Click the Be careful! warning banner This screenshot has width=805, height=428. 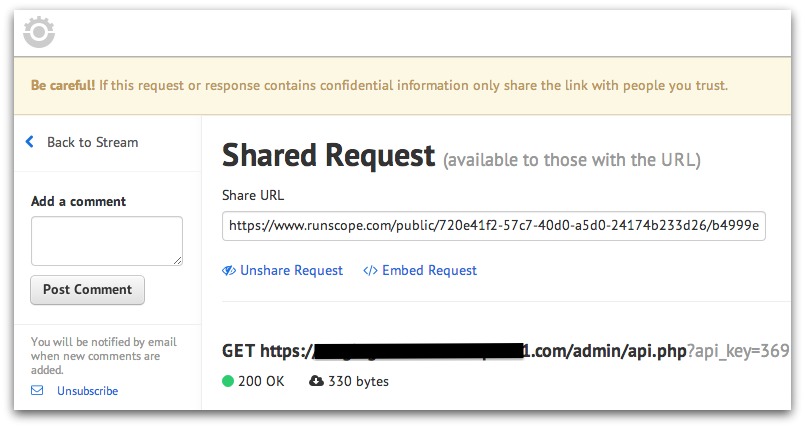coord(402,86)
